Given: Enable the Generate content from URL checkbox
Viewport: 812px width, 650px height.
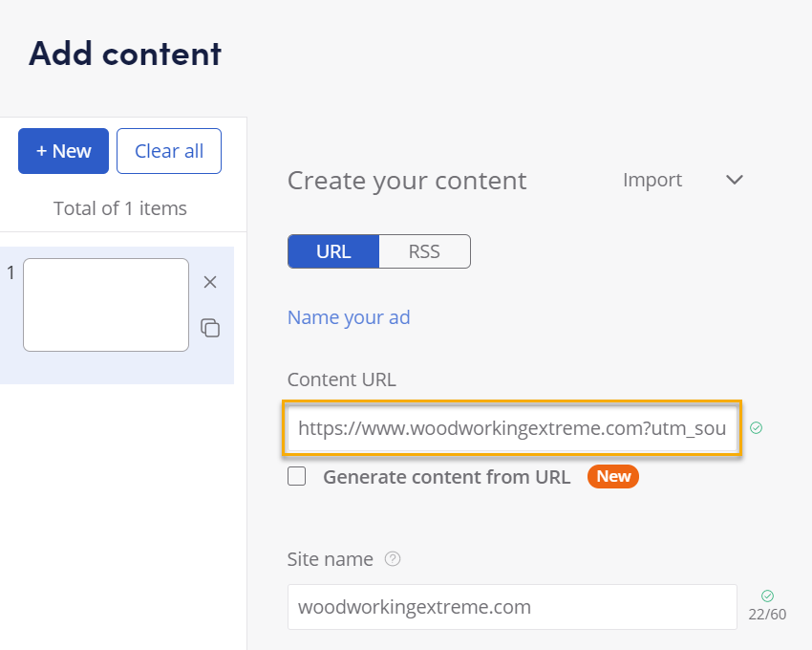Looking at the screenshot, I should 297,476.
